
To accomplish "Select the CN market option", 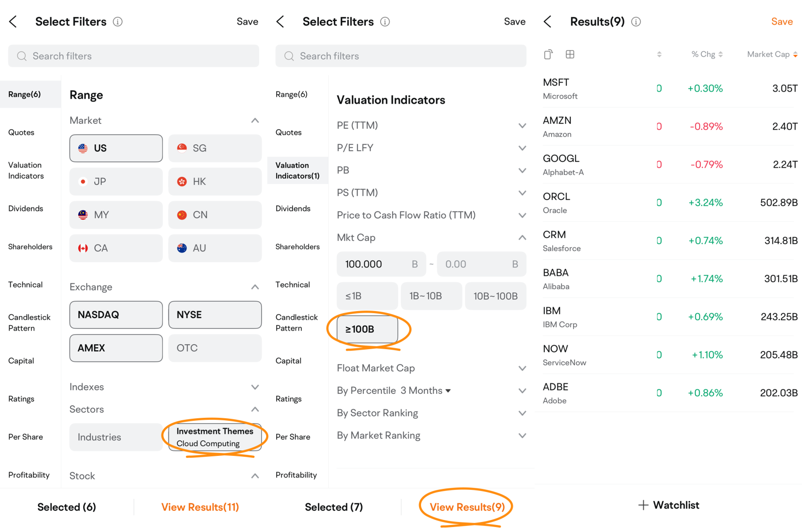I will tap(215, 215).
